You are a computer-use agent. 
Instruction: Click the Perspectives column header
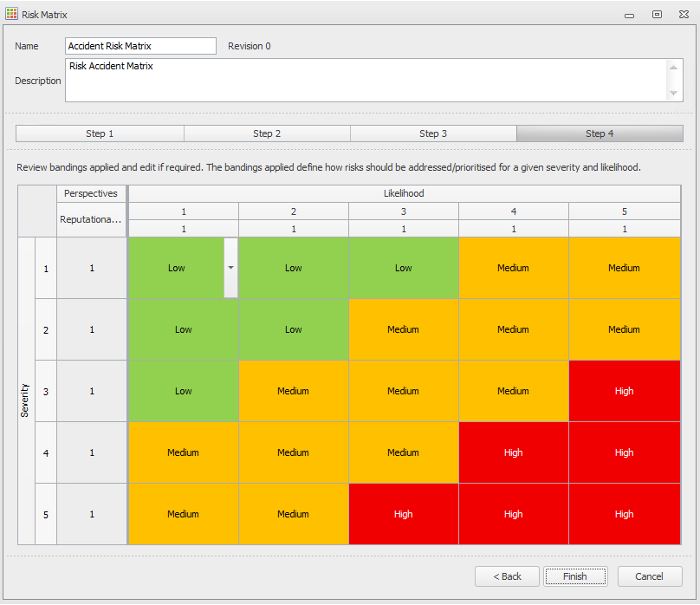[x=91, y=193]
